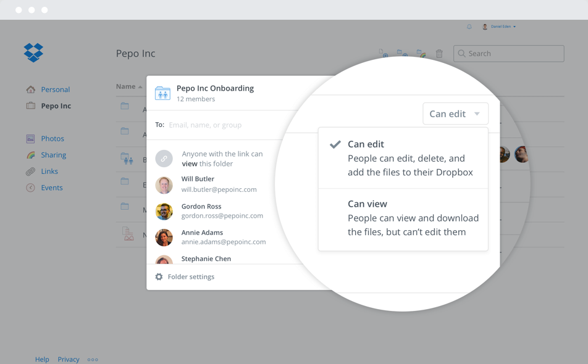Click Will Butler's avatar
Viewport: 588px width, 364px height.
164,185
